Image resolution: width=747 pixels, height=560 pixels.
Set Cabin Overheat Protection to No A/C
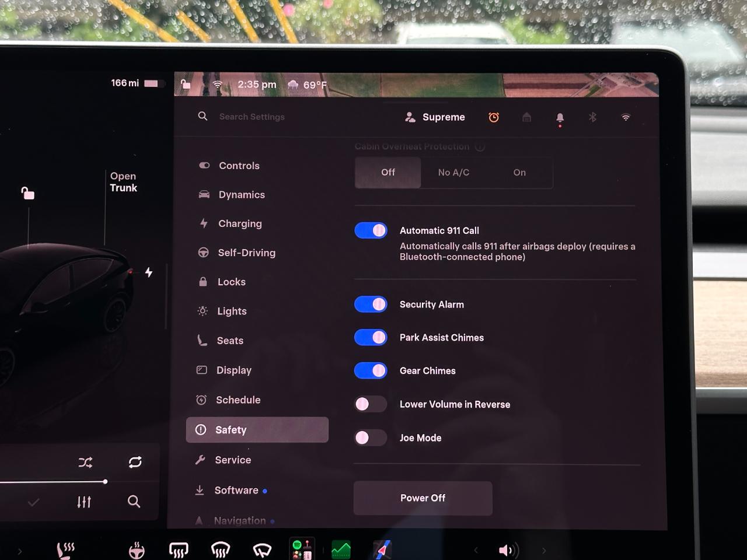coord(453,173)
